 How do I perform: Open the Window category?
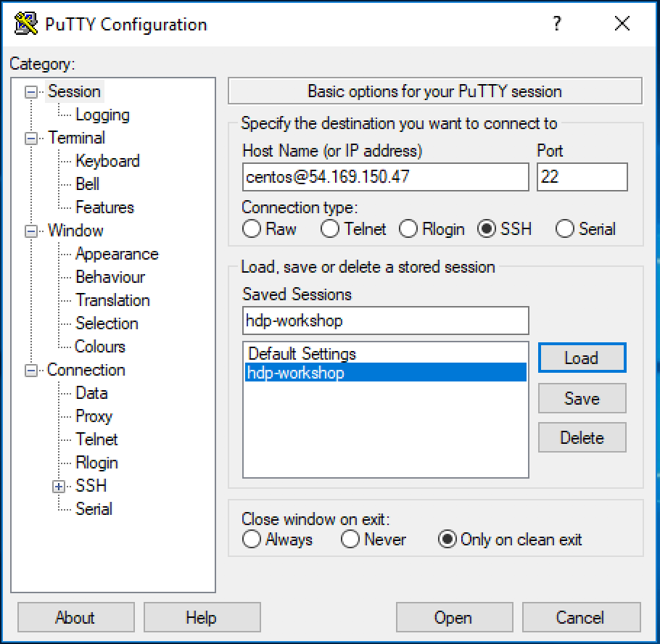(75, 230)
